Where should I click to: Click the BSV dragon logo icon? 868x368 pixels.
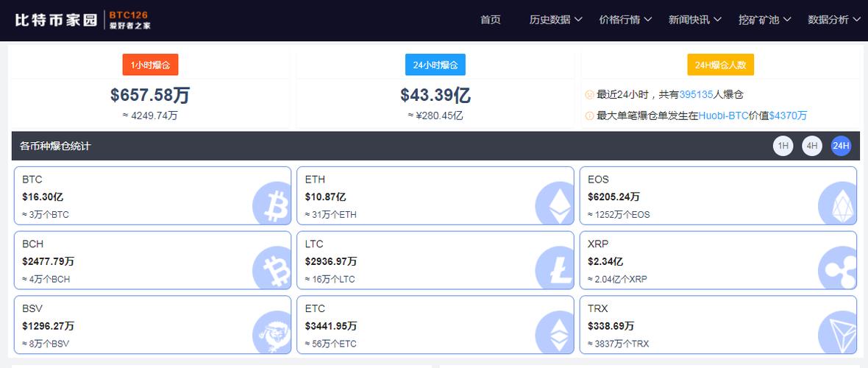tap(272, 332)
